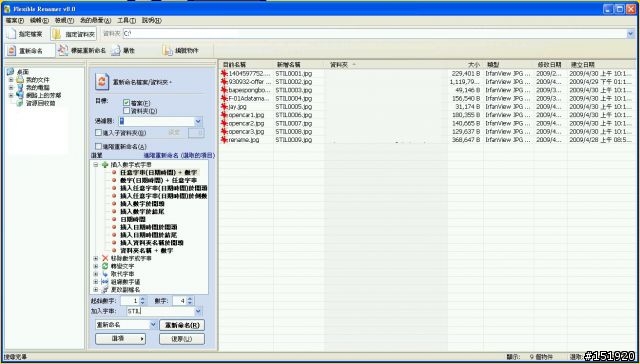Click the red X remove number/string icon
Screen dimensions: 640x364
105,258
